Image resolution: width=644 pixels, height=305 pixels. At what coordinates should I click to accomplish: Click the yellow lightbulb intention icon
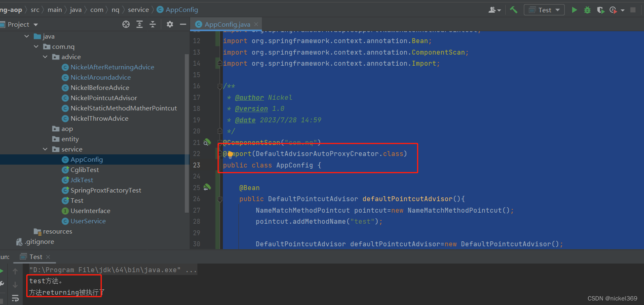pos(230,154)
